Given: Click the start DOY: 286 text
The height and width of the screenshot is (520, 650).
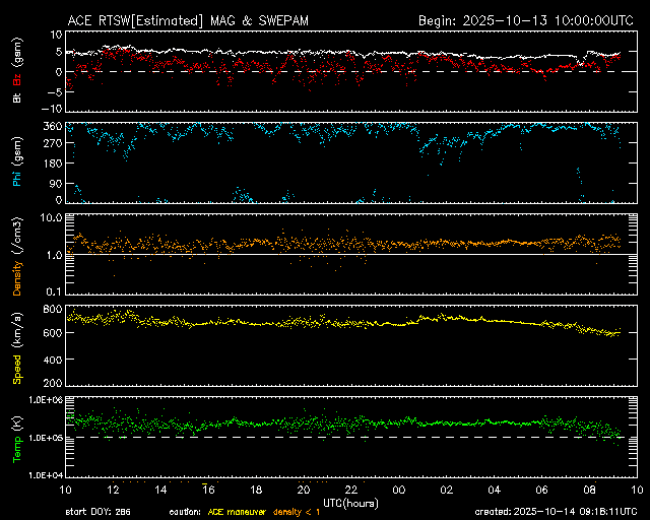Looking at the screenshot, I should pyautogui.click(x=97, y=511).
